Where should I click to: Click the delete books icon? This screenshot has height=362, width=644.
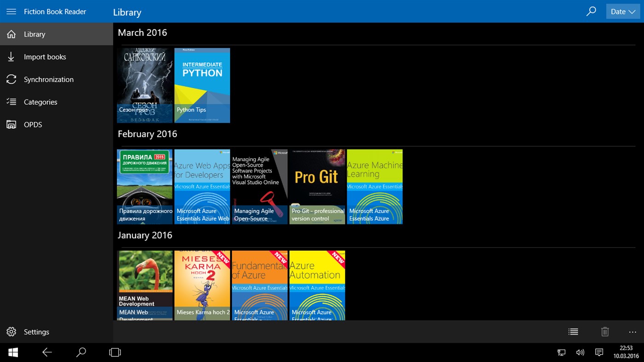[x=604, y=331]
